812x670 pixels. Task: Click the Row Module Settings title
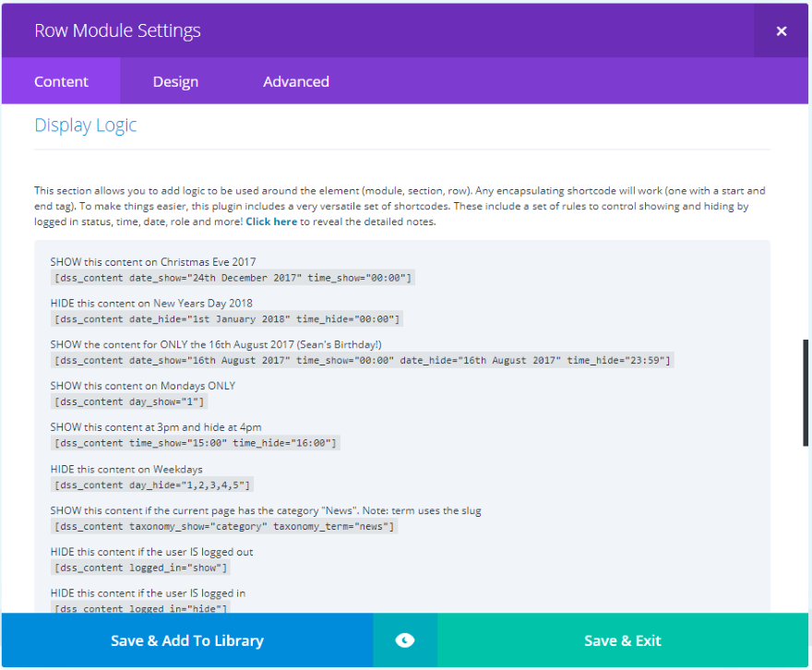tap(117, 30)
